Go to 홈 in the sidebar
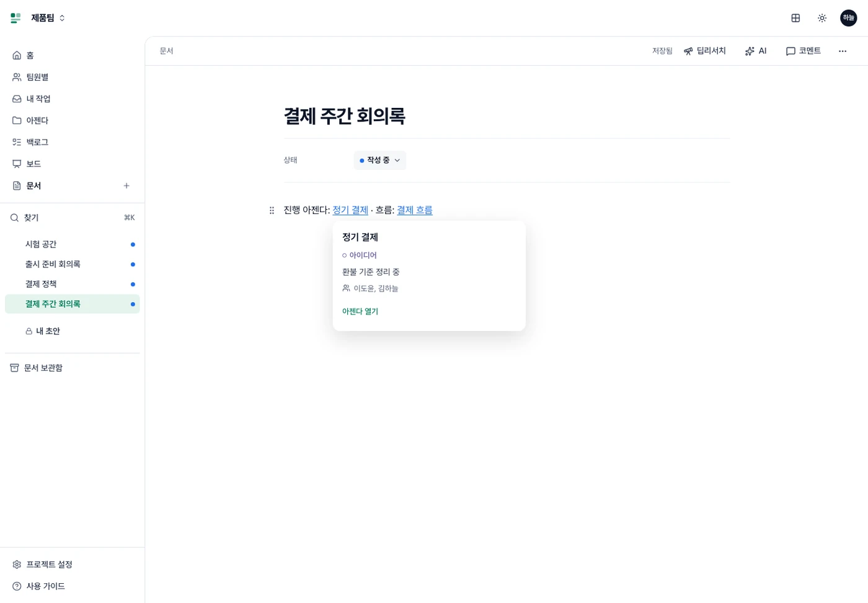Image resolution: width=868 pixels, height=603 pixels. tap(72, 55)
